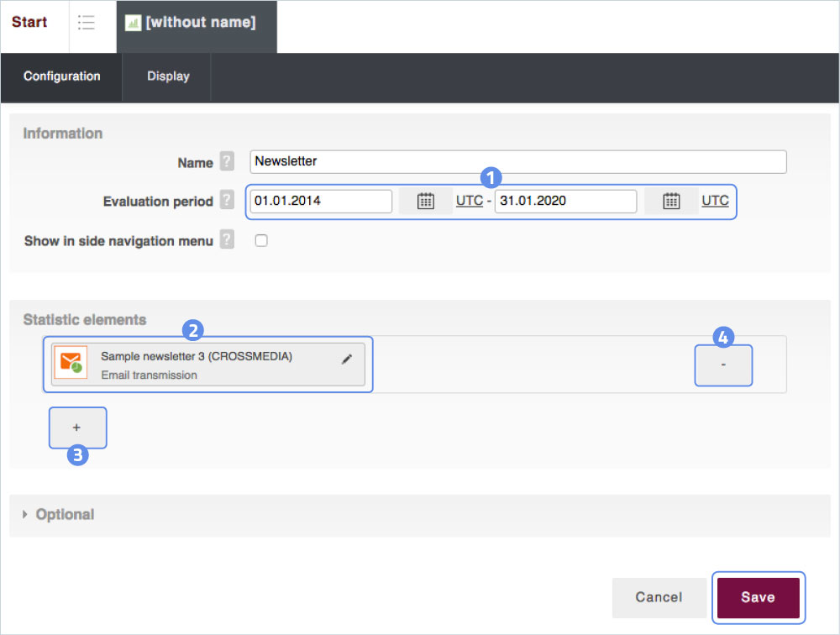Show help for the Name field
This screenshot has width=840, height=635.
point(227,162)
